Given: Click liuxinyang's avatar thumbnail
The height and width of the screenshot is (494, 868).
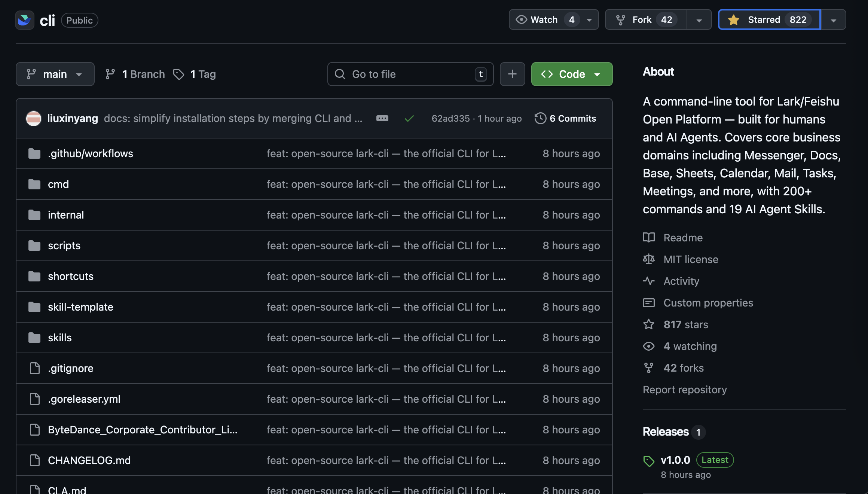Looking at the screenshot, I should pos(33,118).
